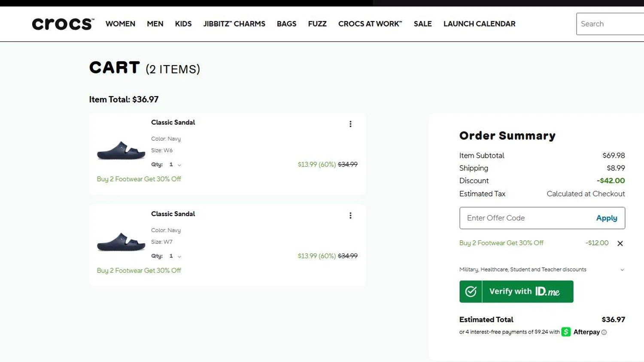Click the Color: Navy label for W6 sandal
This screenshot has height=362, width=644.
[x=166, y=139]
